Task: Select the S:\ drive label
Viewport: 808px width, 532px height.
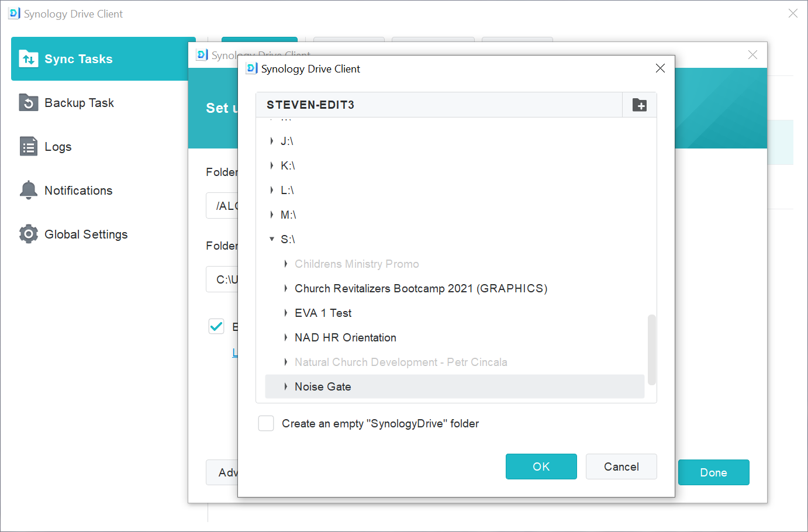Action: 288,239
